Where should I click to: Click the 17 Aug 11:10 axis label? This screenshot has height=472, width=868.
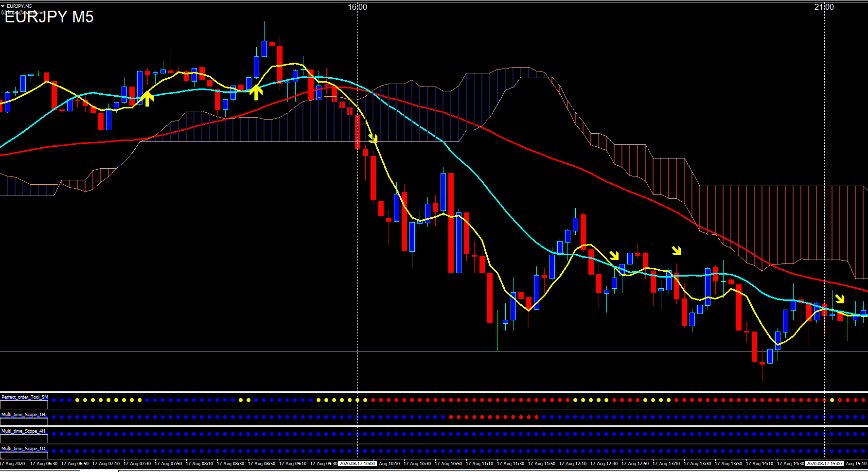click(x=479, y=464)
